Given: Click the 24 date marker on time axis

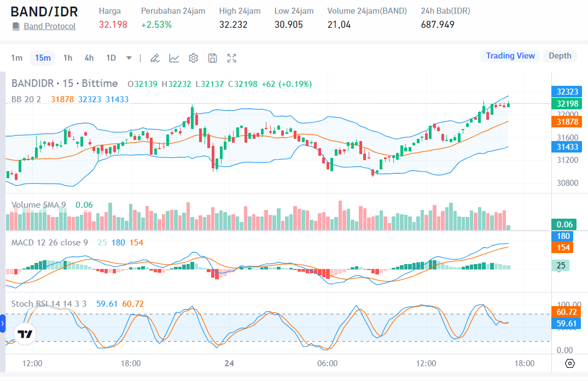Looking at the screenshot, I should (229, 364).
